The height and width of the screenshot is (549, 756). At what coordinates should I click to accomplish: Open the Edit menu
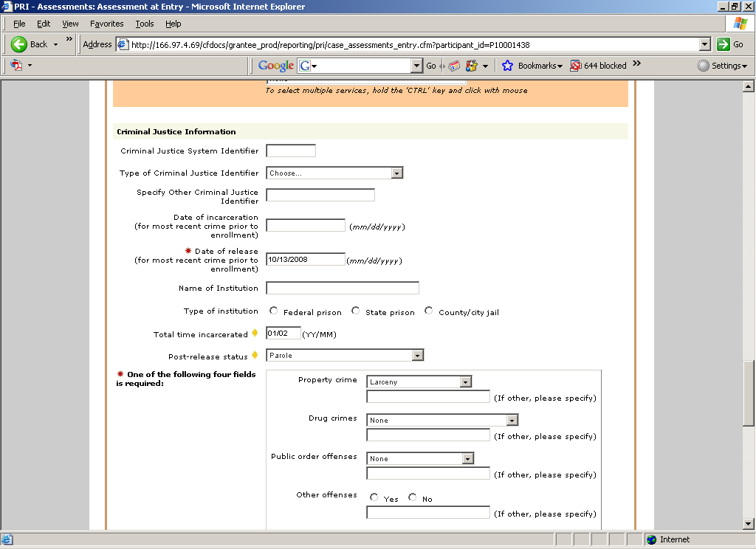pos(44,24)
